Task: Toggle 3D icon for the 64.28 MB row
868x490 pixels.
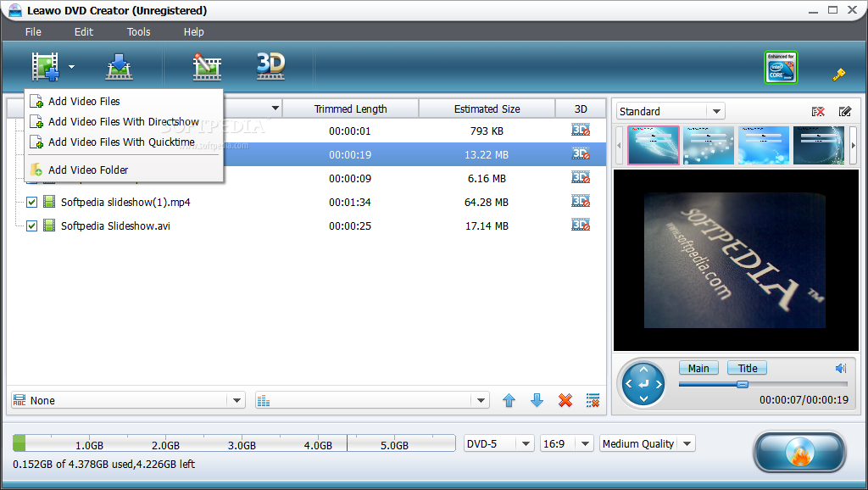Action: tap(581, 202)
